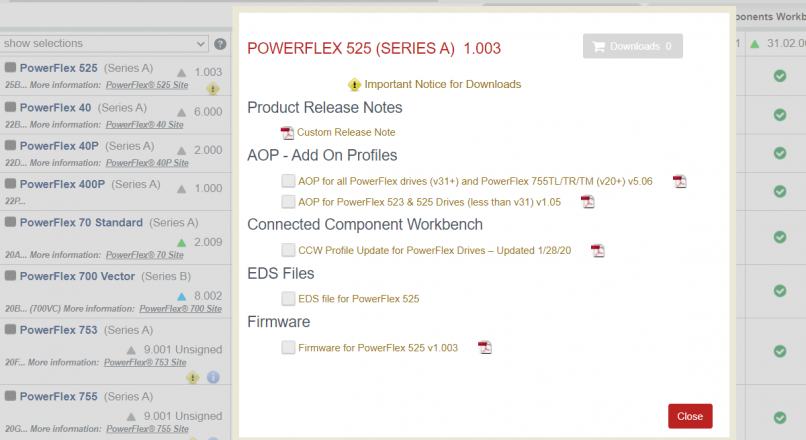Open the Custom Release Note link
806x440 pixels.
(346, 133)
